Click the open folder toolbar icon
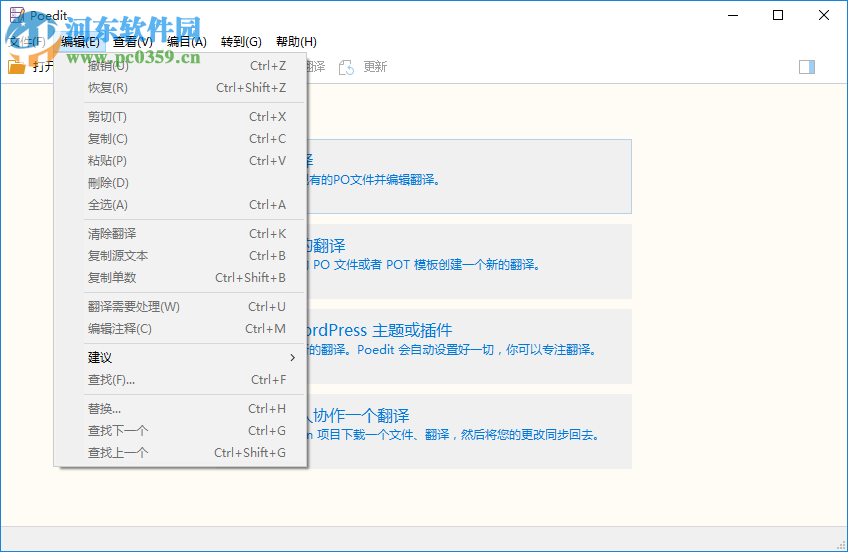The height and width of the screenshot is (552, 848). coord(16,66)
